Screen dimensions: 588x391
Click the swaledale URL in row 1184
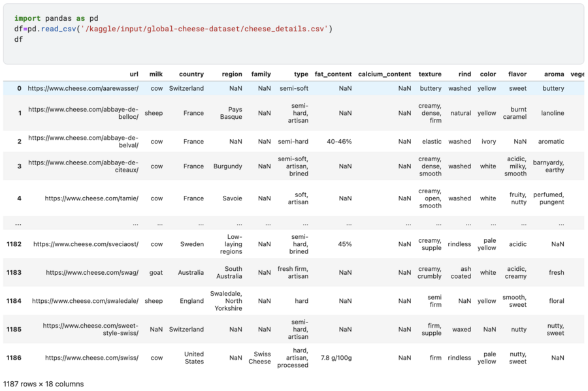click(x=85, y=301)
